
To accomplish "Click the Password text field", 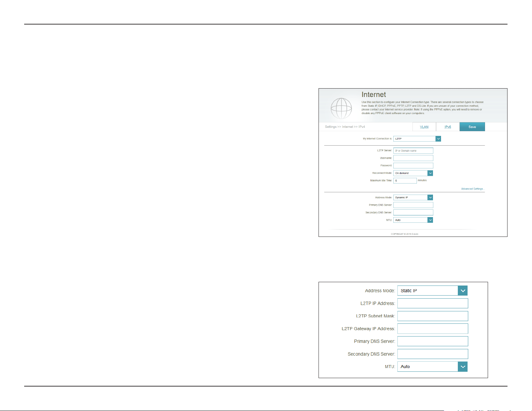I will 413,165.
